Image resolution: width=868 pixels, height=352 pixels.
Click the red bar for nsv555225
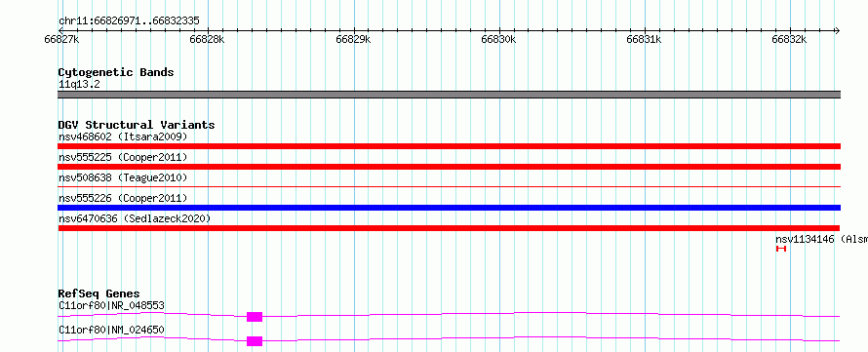point(449,167)
